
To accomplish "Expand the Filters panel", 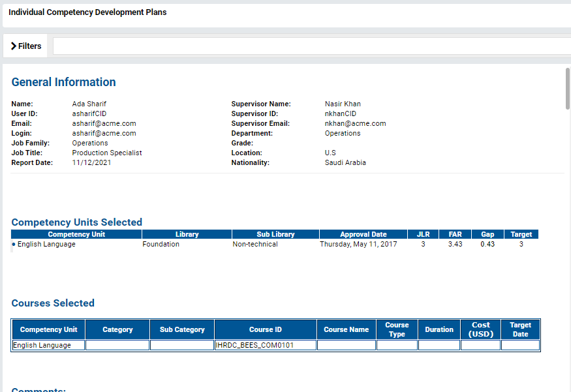I will coord(26,46).
